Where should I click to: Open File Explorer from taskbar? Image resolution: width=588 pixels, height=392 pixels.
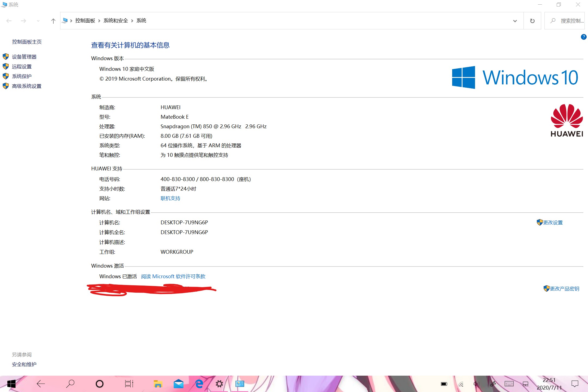[158, 384]
